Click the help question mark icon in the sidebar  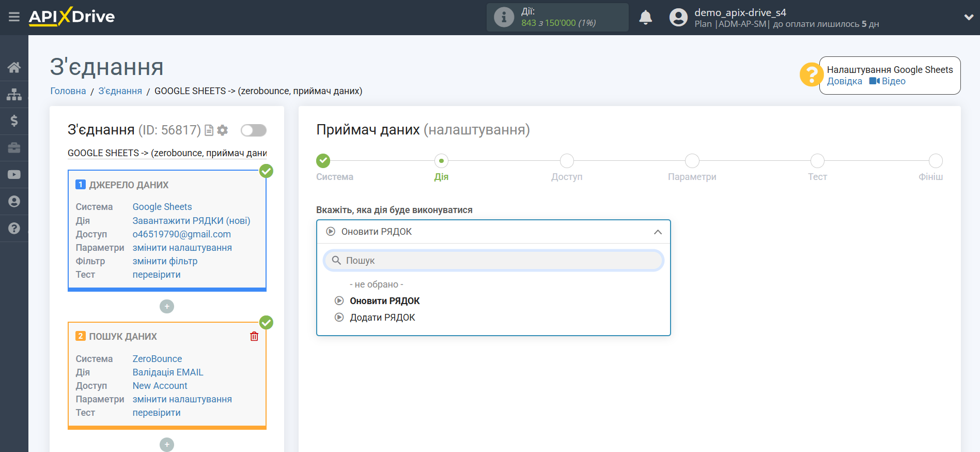[x=14, y=228]
